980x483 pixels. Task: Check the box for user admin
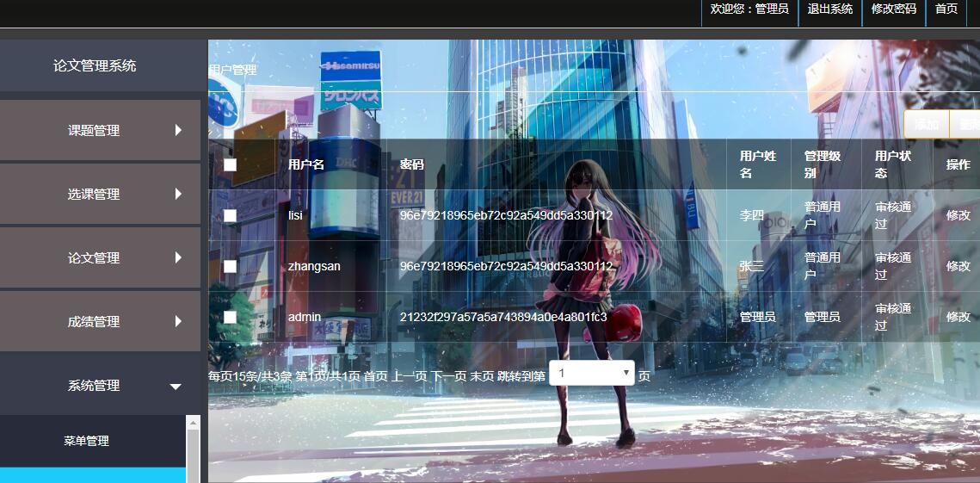[230, 317]
